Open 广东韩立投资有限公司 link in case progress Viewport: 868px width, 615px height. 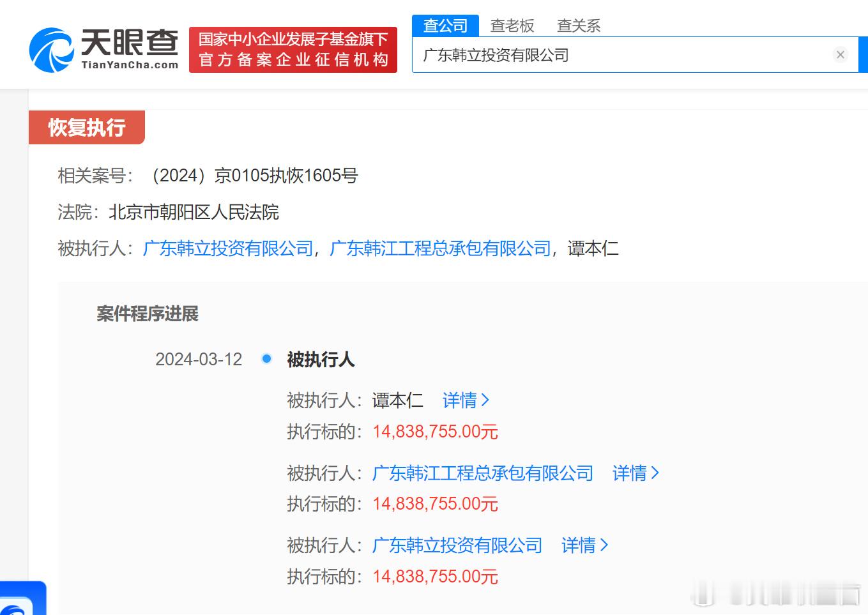pos(457,545)
